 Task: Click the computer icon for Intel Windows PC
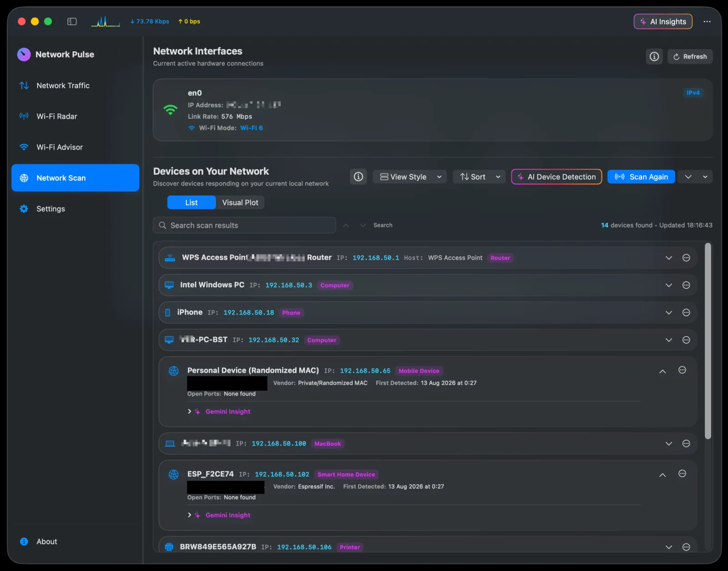[x=169, y=285]
